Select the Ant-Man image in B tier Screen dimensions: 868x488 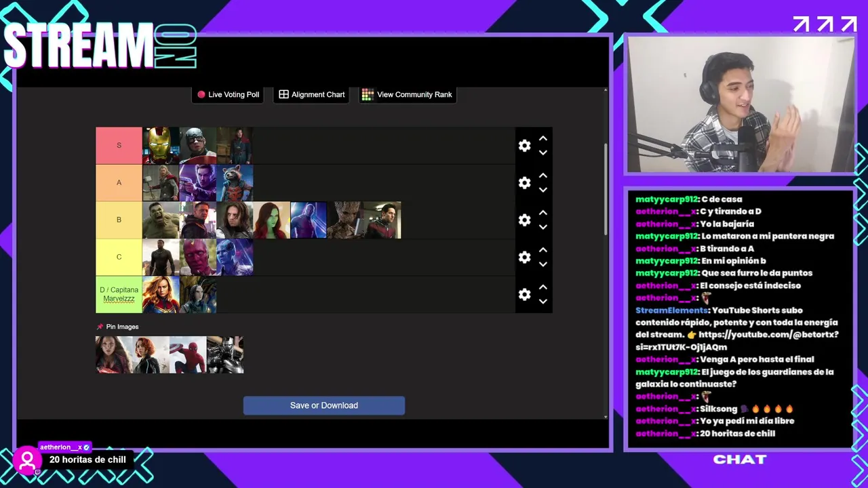[x=382, y=220]
